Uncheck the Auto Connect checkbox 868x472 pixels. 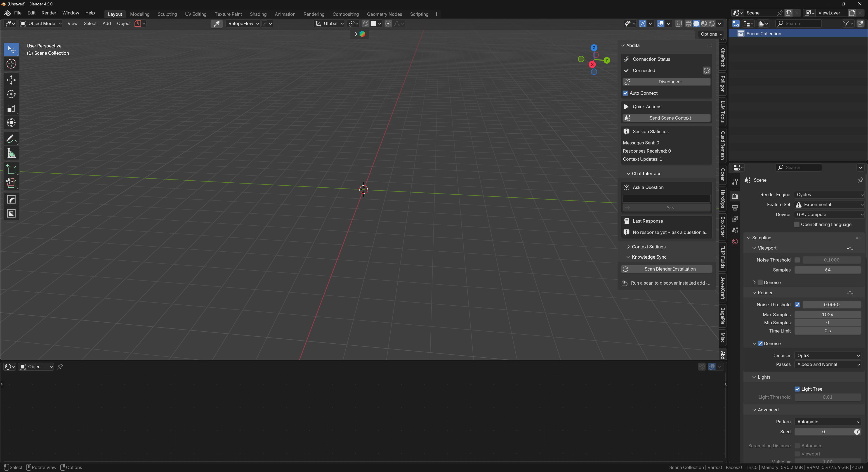tap(626, 93)
